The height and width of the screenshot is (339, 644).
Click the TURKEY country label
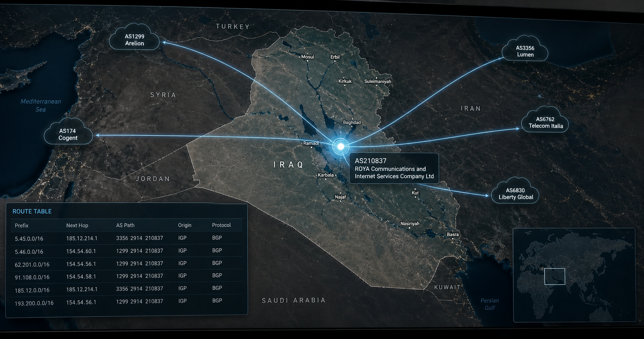233,26
